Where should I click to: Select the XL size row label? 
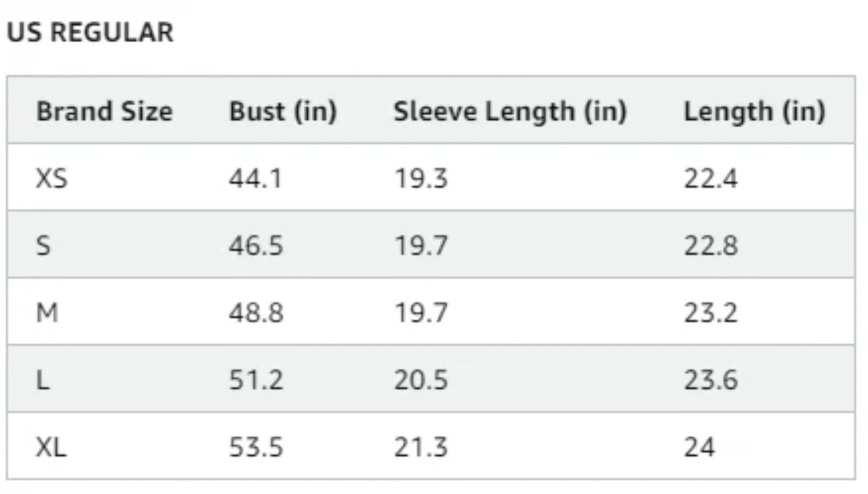tap(51, 447)
